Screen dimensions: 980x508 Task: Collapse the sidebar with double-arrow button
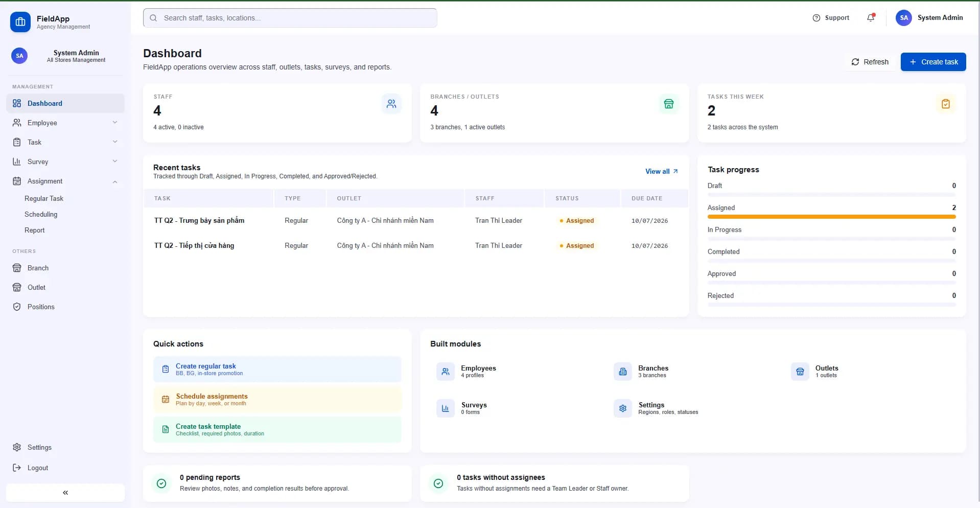point(65,493)
